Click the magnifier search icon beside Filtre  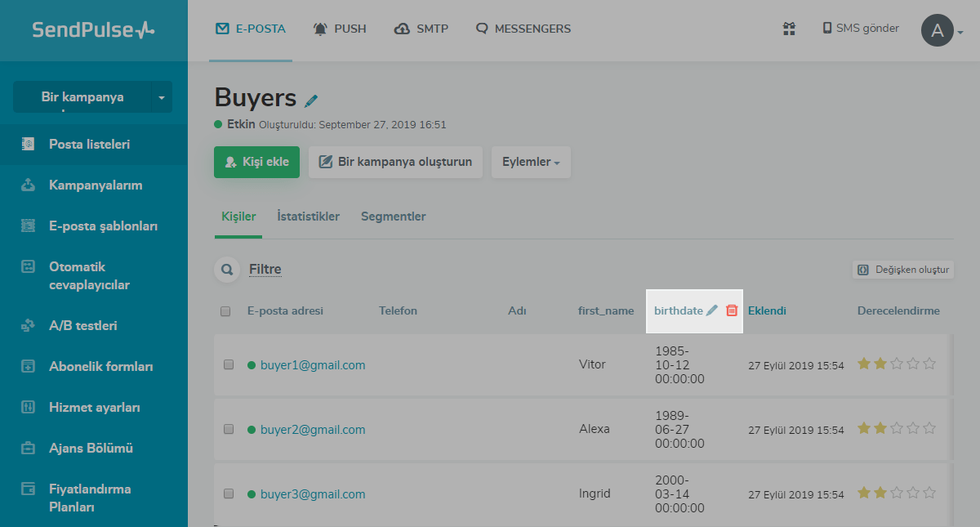click(x=227, y=270)
